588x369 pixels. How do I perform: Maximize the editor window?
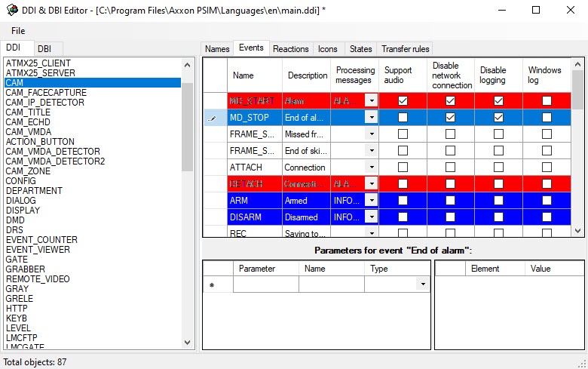tap(536, 10)
